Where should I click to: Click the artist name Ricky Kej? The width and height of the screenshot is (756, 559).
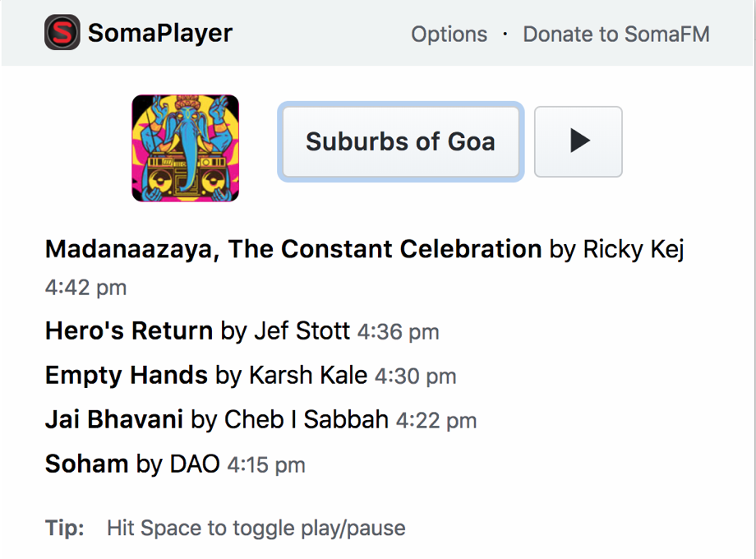634,249
